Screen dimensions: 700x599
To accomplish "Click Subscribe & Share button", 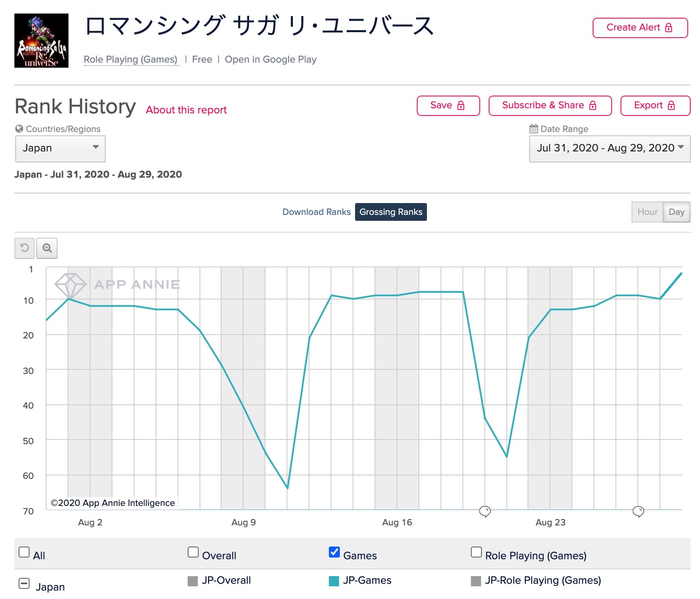I will (550, 106).
